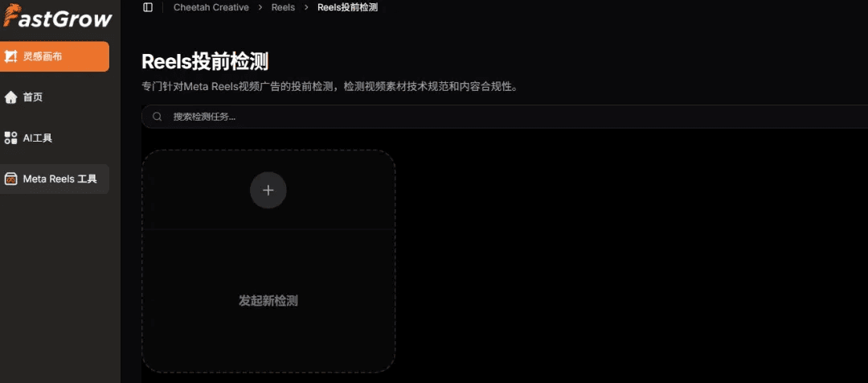Click the FastGrow logo
Image resolution: width=868 pixels, height=383 pixels.
[x=58, y=16]
